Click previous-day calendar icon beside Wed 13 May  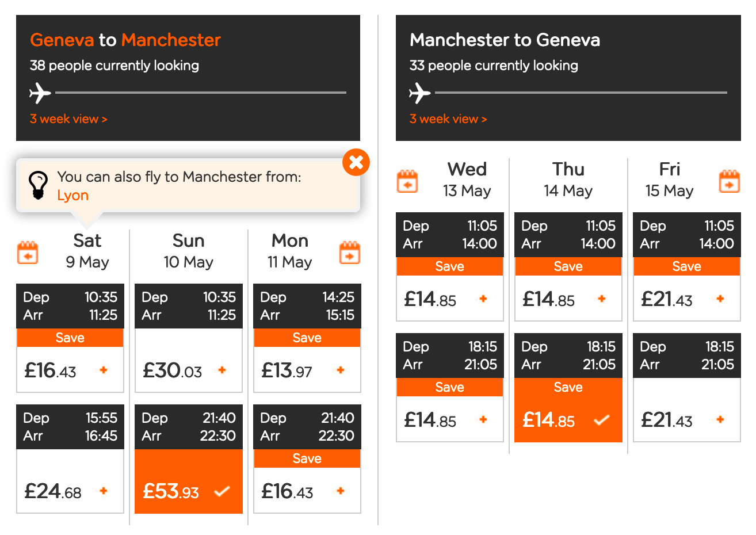point(407,181)
